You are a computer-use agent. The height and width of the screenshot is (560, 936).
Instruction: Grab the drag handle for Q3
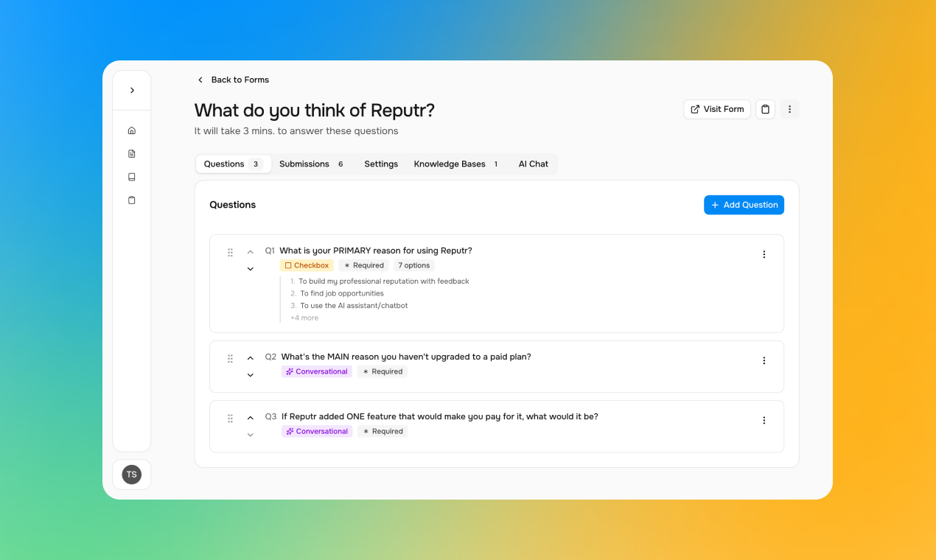(x=230, y=418)
